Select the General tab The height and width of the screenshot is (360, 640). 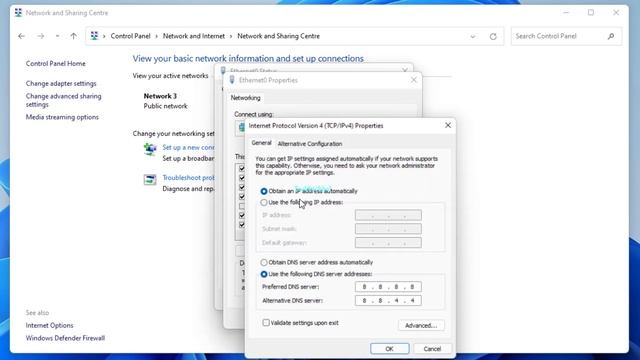tap(261, 143)
